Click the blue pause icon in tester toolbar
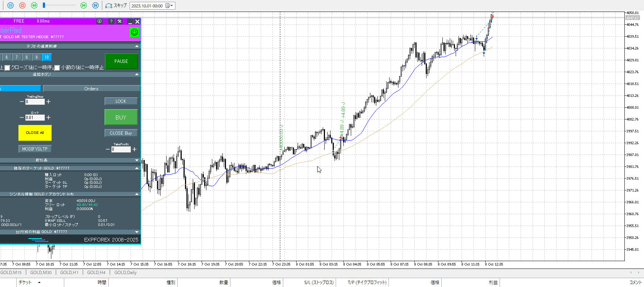Viewport: 644px width, 287px height. 10,6
